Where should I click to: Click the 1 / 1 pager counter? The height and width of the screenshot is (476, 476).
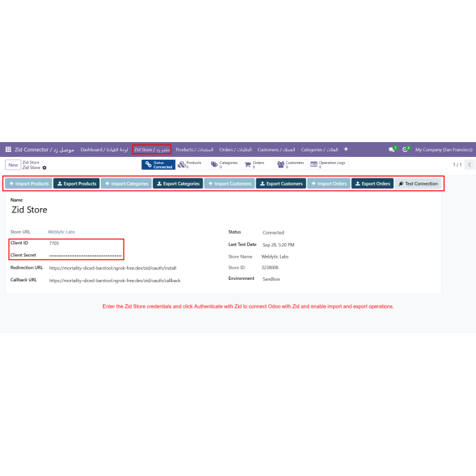[x=457, y=165]
